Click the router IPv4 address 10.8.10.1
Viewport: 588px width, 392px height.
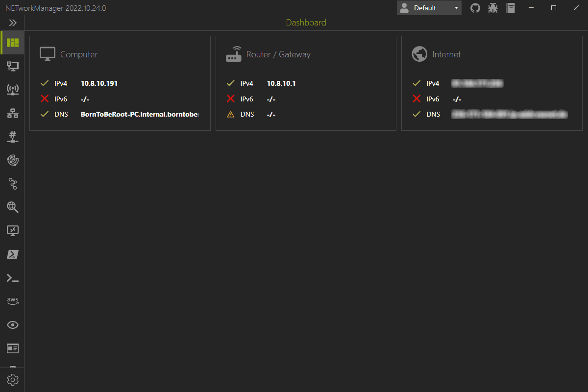coord(281,83)
